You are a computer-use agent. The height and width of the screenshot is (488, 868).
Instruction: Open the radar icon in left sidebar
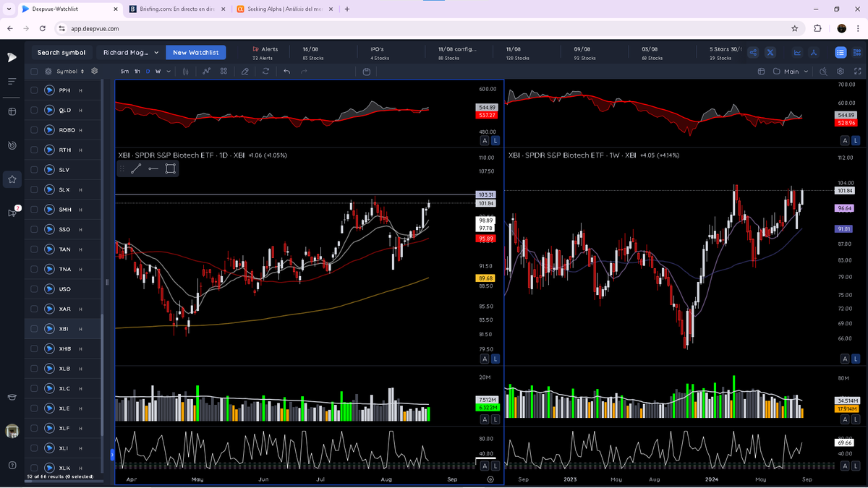pyautogui.click(x=12, y=145)
